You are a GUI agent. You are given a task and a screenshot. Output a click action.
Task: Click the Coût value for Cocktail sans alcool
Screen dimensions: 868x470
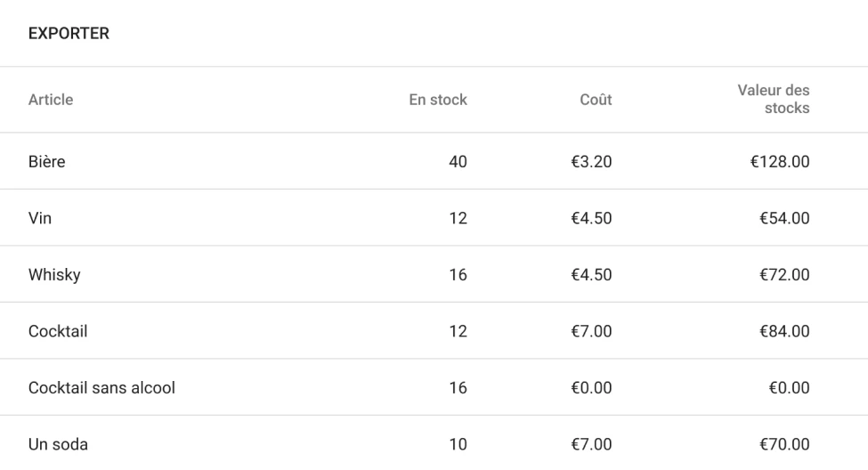coord(591,387)
